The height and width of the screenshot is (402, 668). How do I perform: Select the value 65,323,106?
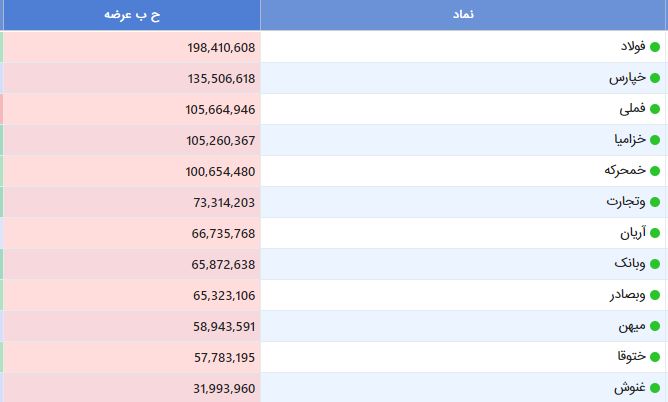click(x=224, y=296)
